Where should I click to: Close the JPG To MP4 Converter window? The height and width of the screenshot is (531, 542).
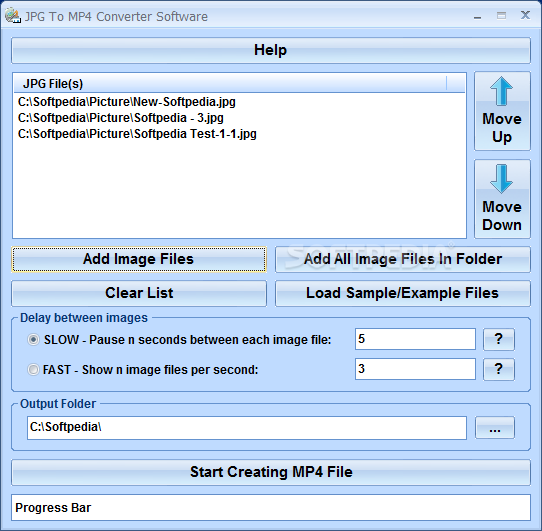[x=525, y=15]
